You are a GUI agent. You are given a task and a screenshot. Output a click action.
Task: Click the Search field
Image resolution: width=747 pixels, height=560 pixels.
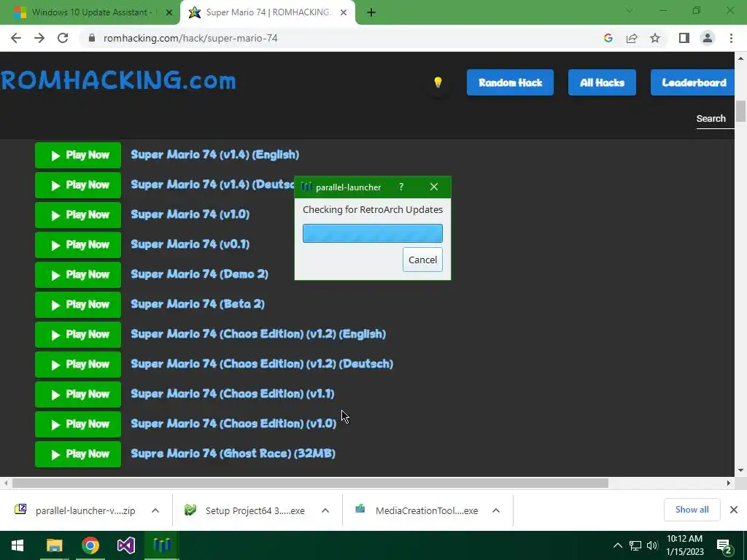tap(715, 119)
